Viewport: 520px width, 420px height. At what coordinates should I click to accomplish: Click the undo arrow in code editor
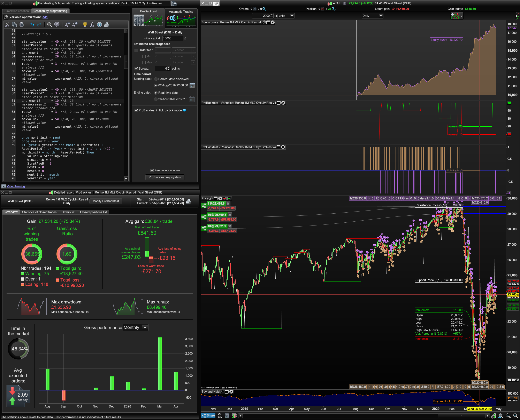click(32, 25)
